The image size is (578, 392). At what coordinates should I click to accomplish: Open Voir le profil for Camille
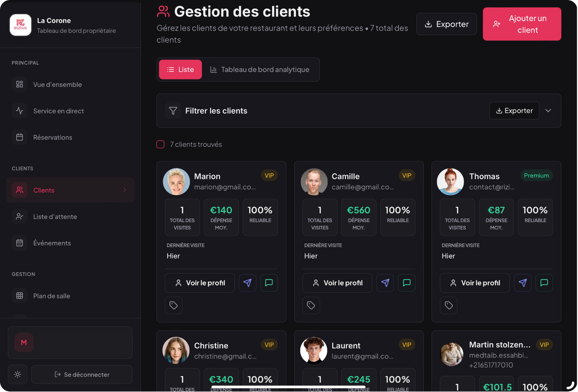[x=337, y=283]
